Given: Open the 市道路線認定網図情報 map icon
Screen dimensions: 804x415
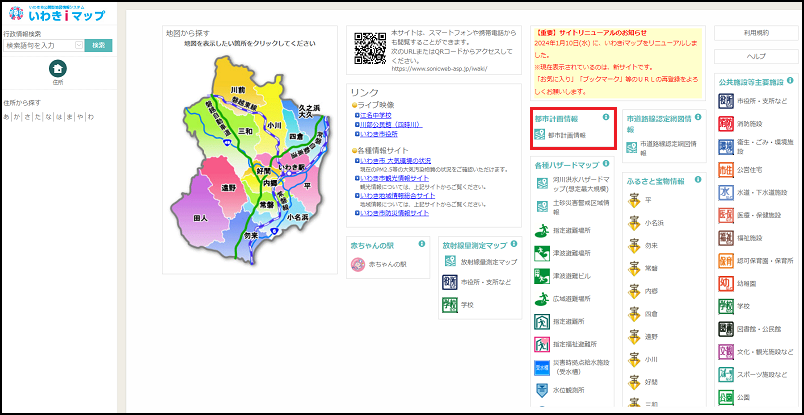Looking at the screenshot, I should point(632,148).
